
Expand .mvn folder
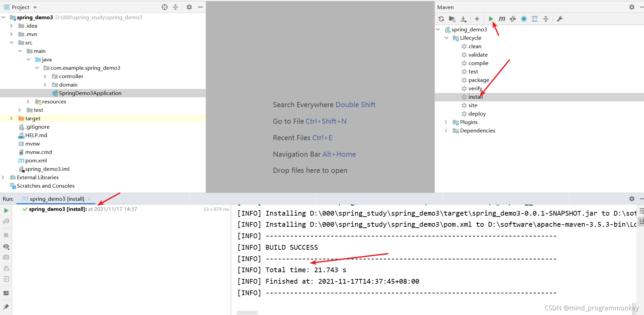(11, 34)
